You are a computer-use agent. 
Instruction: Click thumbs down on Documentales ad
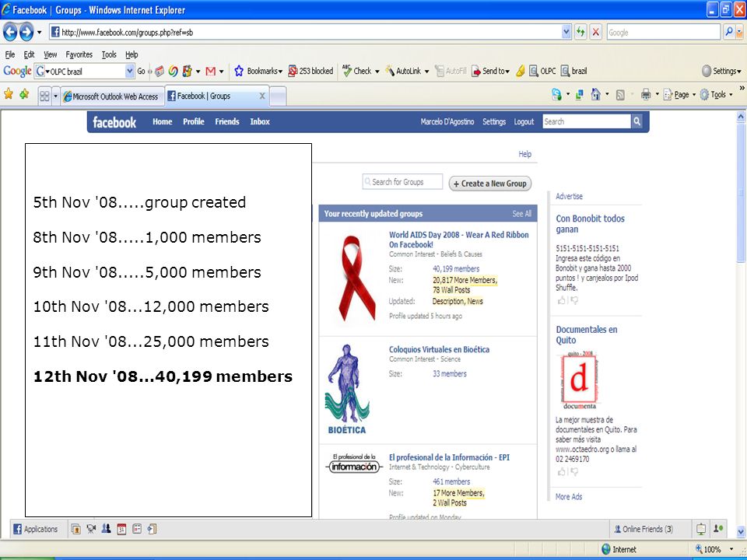[574, 471]
